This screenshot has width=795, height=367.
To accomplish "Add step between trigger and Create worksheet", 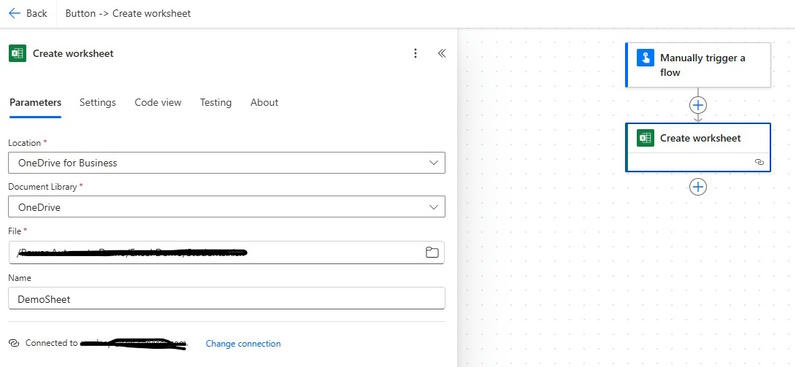I will pyautogui.click(x=698, y=105).
